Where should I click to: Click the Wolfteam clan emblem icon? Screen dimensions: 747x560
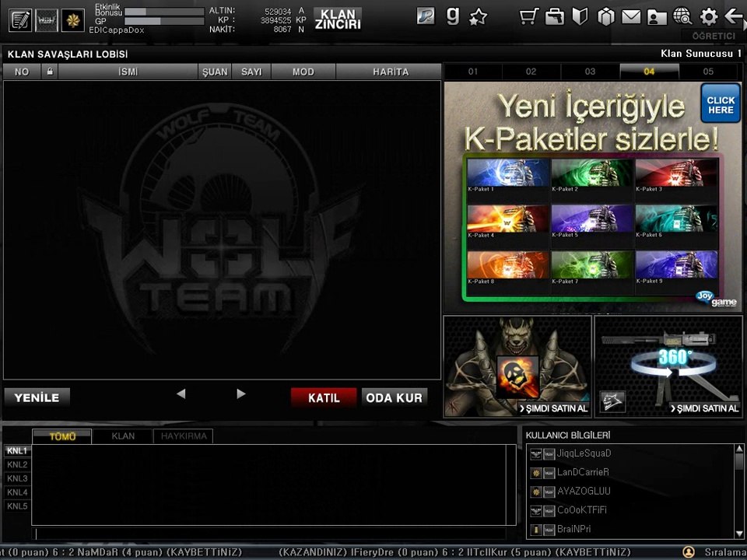point(46,20)
